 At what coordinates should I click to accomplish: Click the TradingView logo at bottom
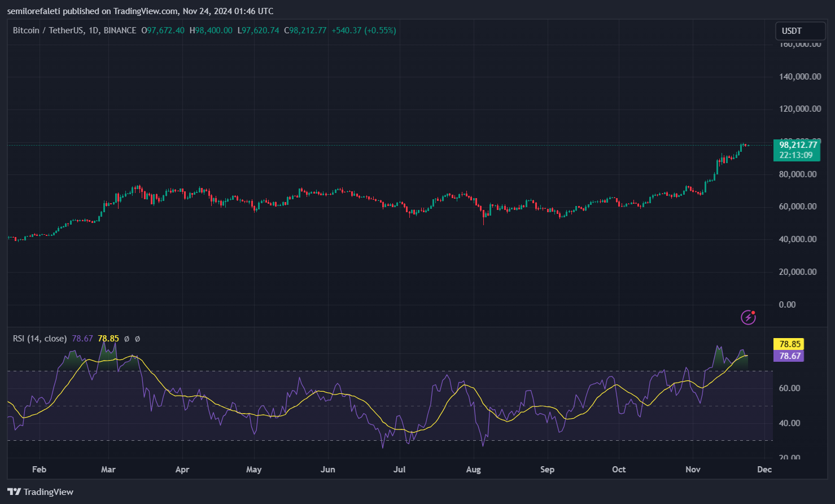[x=40, y=492]
